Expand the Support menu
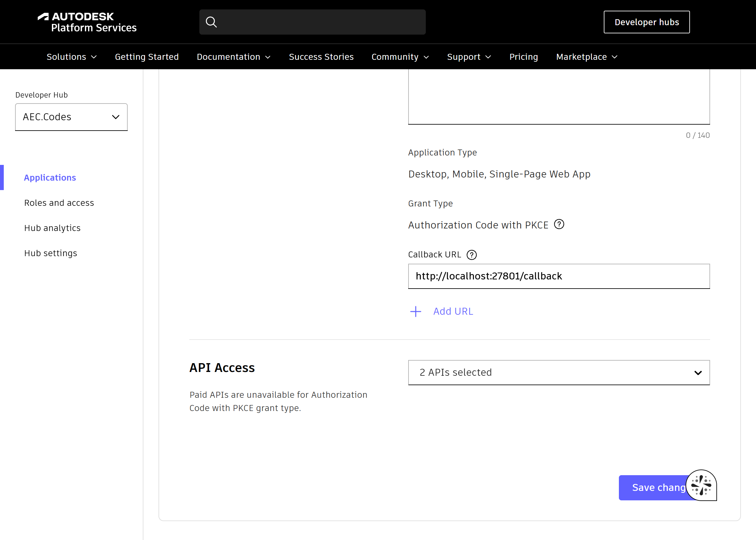This screenshot has width=756, height=540. click(x=469, y=57)
